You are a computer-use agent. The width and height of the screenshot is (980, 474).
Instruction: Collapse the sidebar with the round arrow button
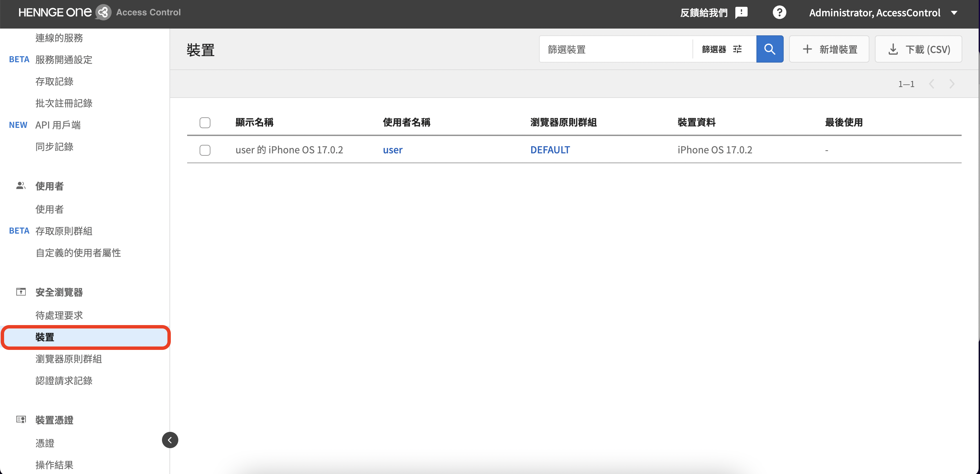click(x=170, y=440)
